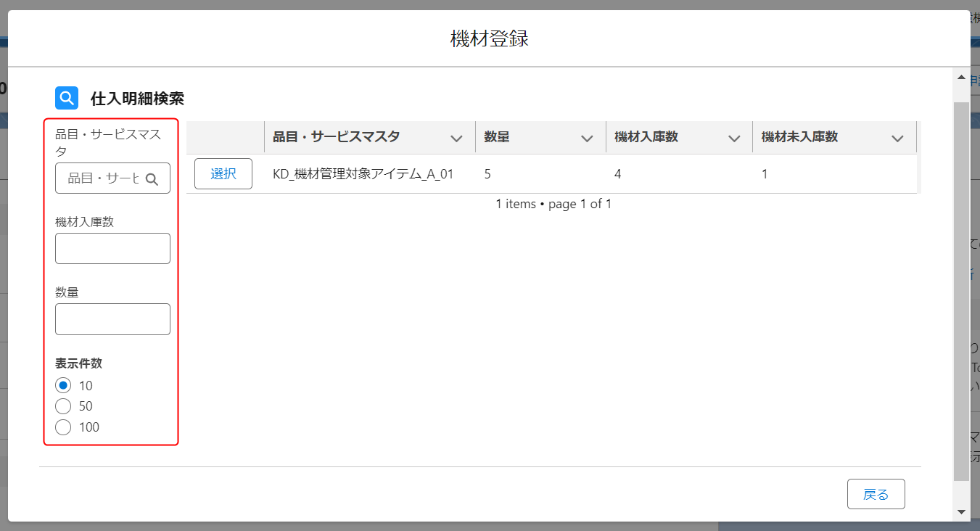Expand the 機材入庫数 column menu chevron
Viewport: 980px width, 531px height.
734,138
